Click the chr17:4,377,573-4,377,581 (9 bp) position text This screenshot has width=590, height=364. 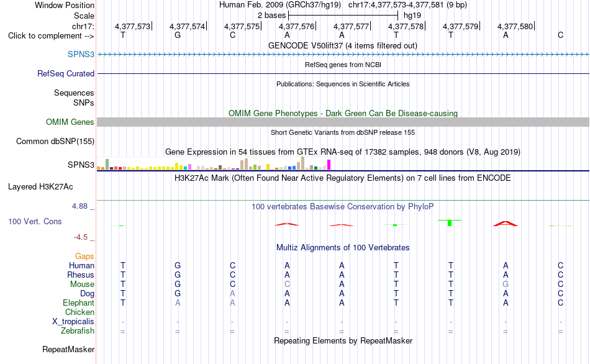click(407, 5)
